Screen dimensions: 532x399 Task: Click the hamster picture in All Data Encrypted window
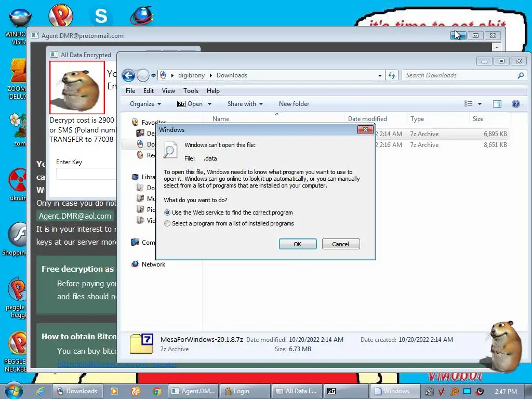coord(77,87)
